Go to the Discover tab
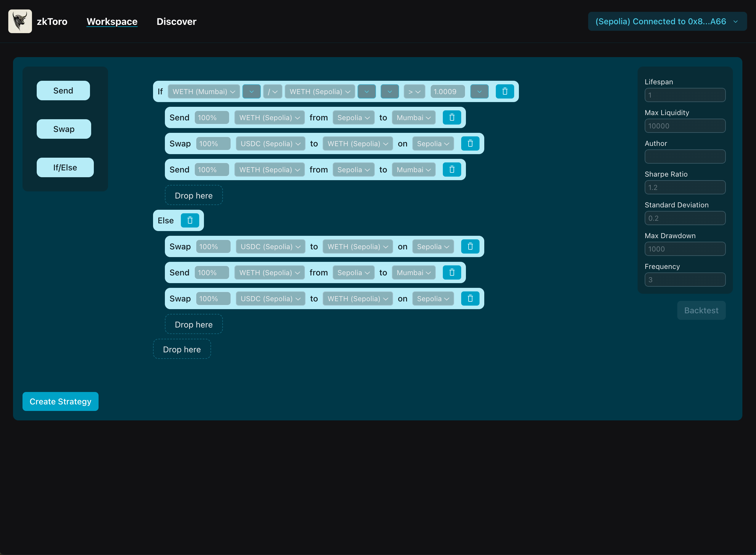 [176, 22]
